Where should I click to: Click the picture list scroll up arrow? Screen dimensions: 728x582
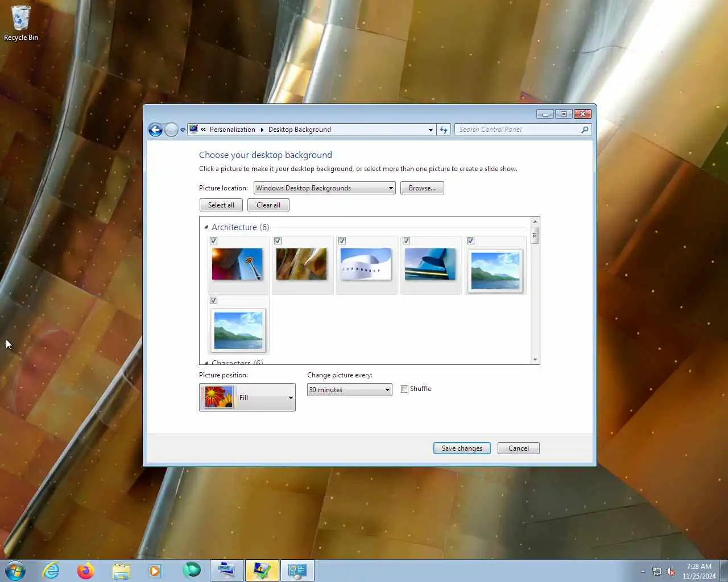(x=535, y=222)
